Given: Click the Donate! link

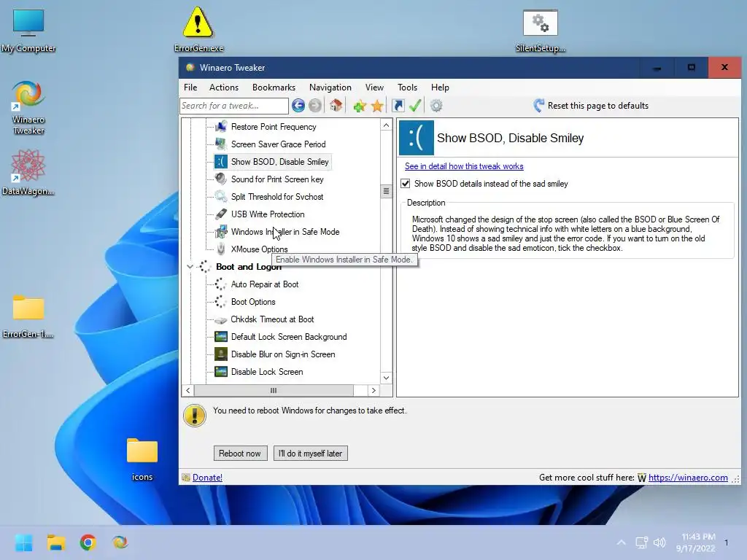Looking at the screenshot, I should tap(207, 478).
